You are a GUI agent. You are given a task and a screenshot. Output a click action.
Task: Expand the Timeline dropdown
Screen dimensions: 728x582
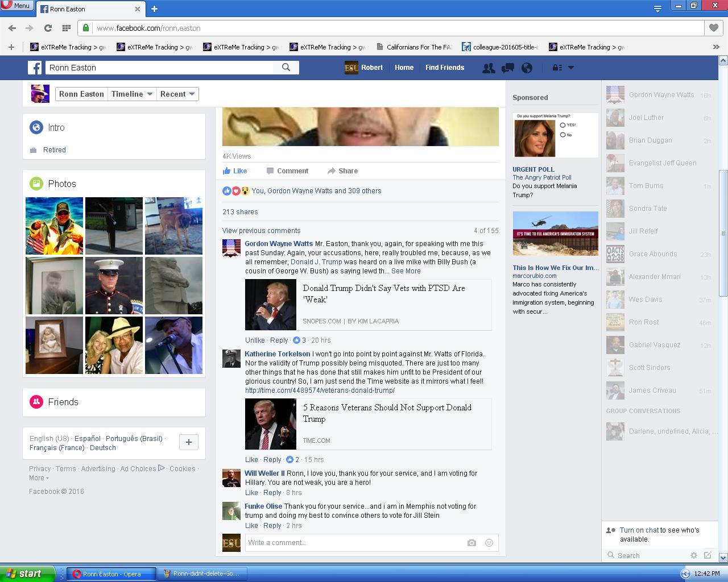tap(133, 94)
